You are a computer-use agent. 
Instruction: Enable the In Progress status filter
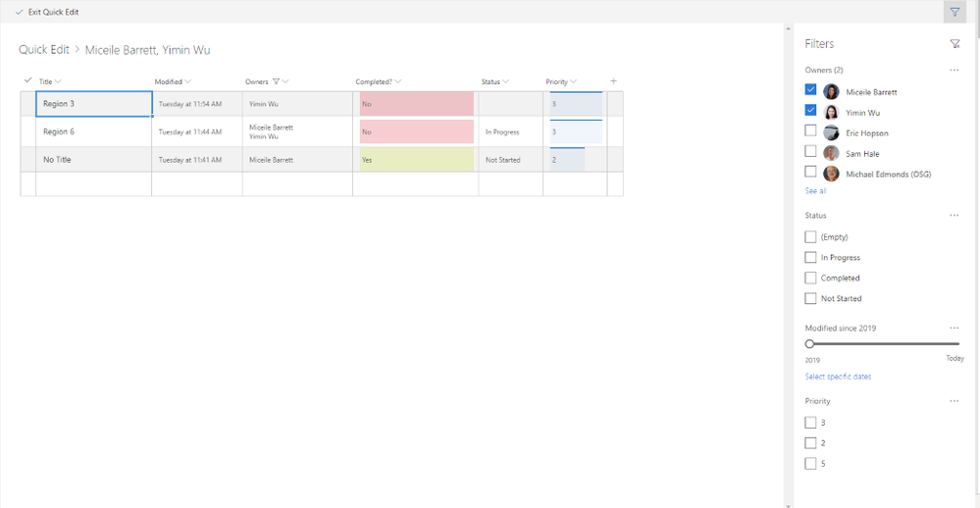[x=810, y=258]
